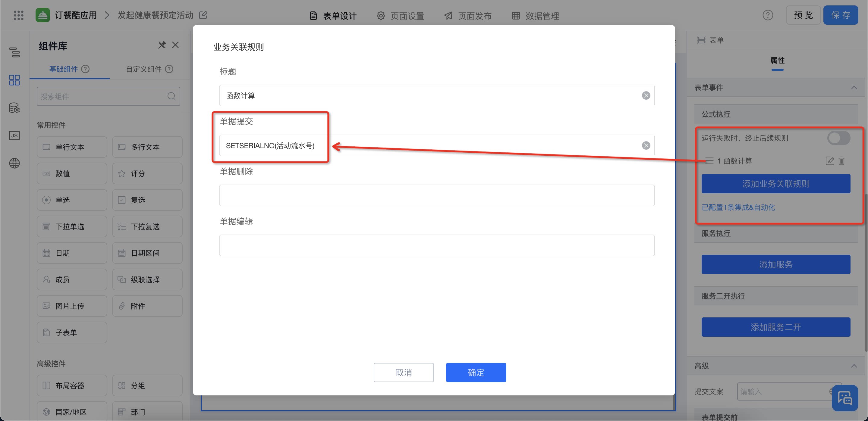Open the 页面设置 tab
The width and height of the screenshot is (868, 421).
click(x=400, y=15)
